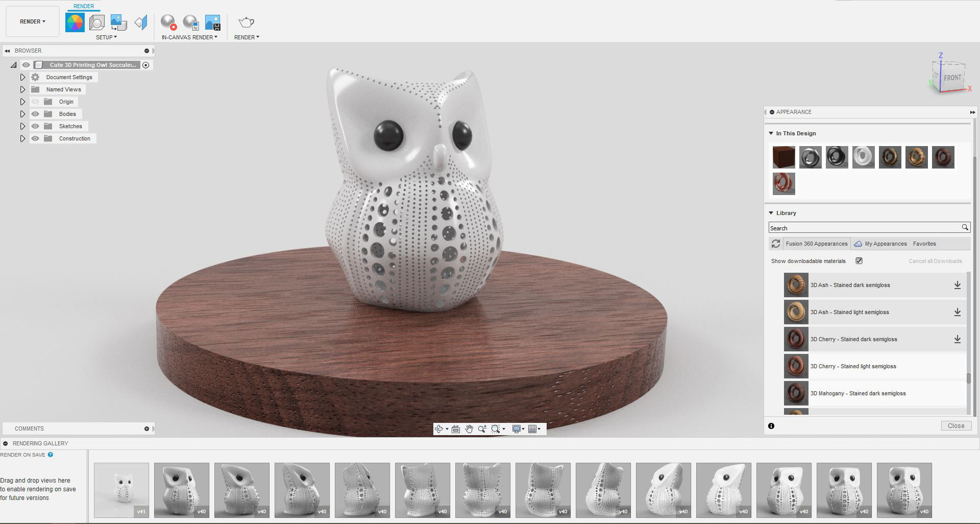
Task: Open the v41 render thumbnail
Action: [121, 490]
